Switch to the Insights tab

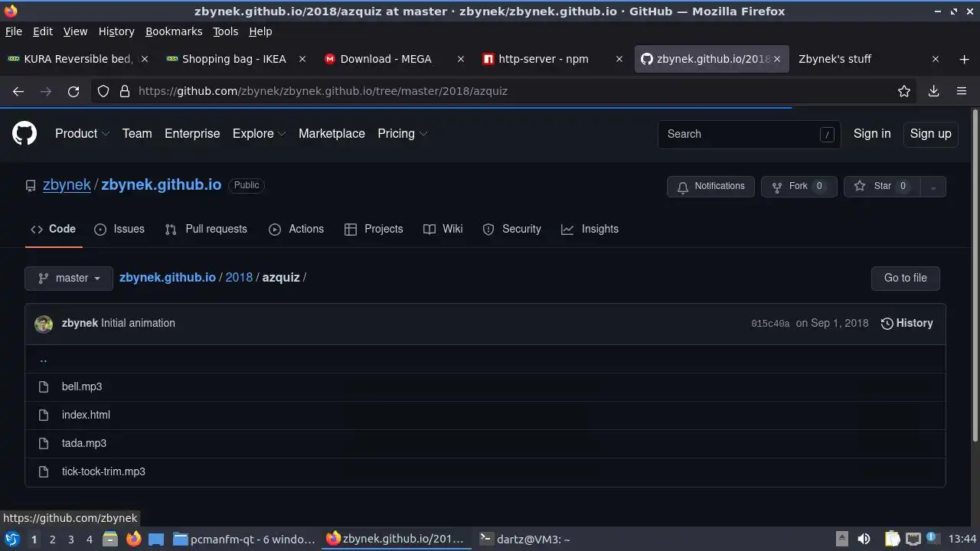590,229
